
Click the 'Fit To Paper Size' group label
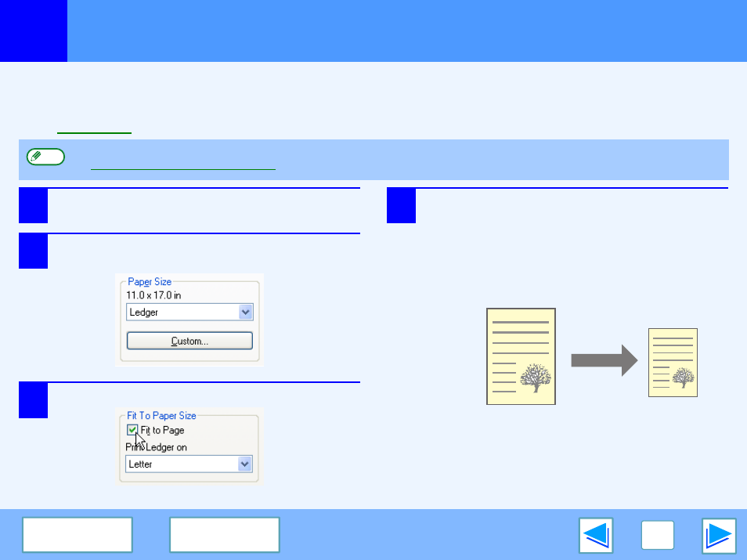point(161,416)
